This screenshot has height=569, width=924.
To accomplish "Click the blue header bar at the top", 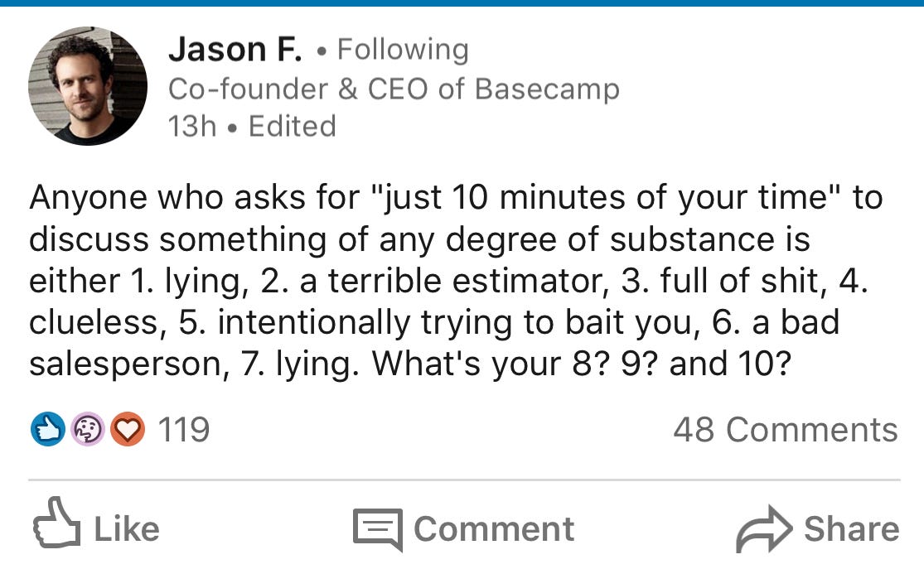I will [462, 3].
